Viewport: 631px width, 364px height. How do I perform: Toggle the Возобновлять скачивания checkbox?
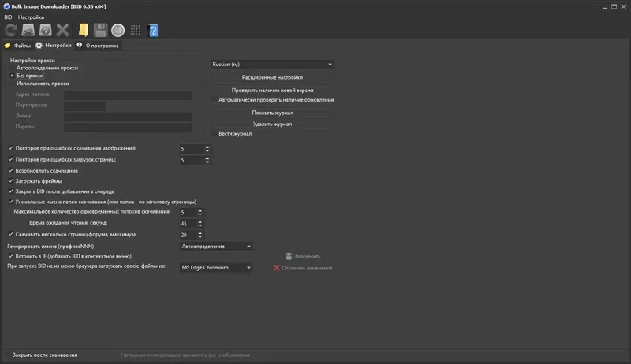(10, 171)
